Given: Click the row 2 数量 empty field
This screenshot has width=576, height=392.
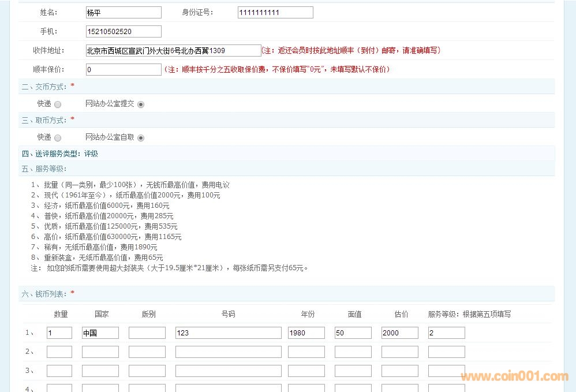Looking at the screenshot, I should coord(59,352).
